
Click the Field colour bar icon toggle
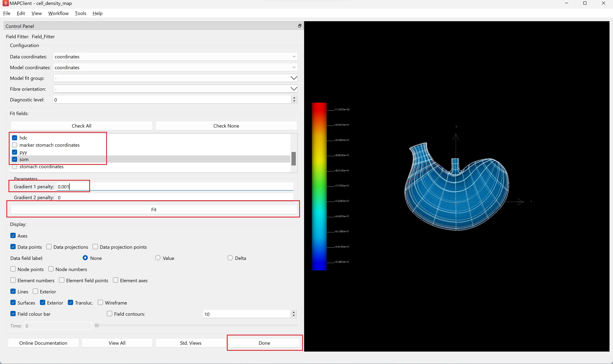[13, 314]
